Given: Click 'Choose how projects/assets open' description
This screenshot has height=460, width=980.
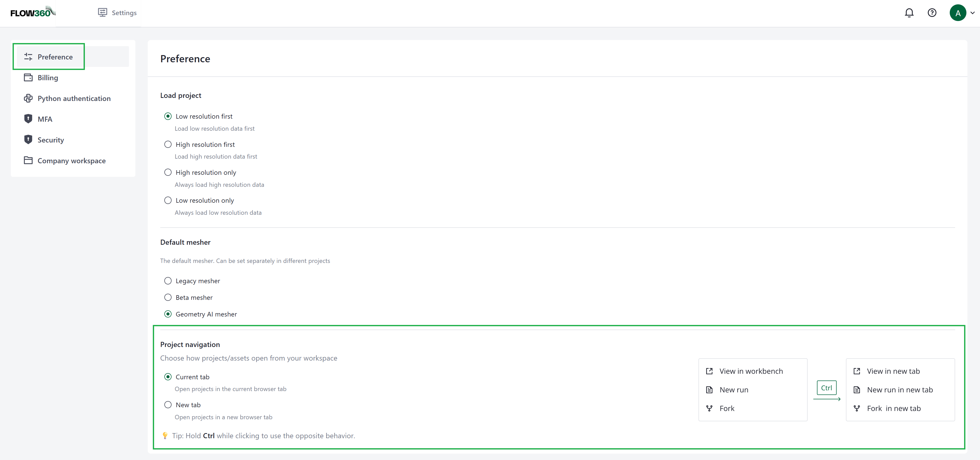Looking at the screenshot, I should (x=248, y=358).
